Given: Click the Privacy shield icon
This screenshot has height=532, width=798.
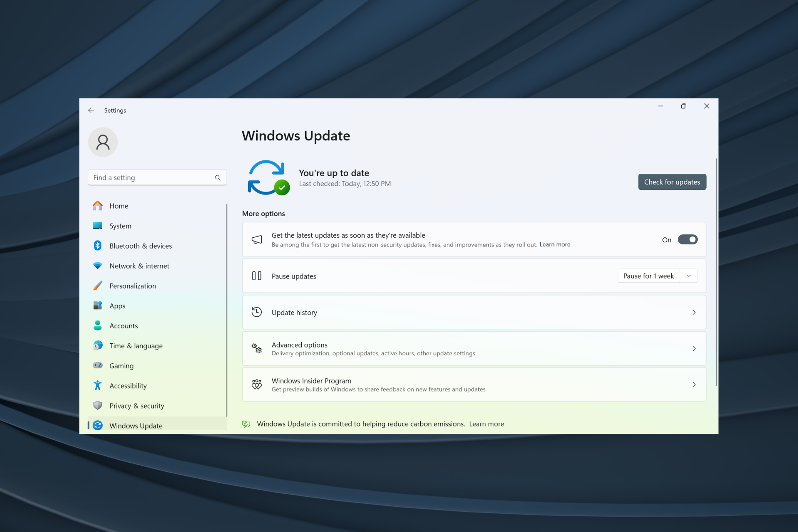Looking at the screenshot, I should click(x=98, y=405).
